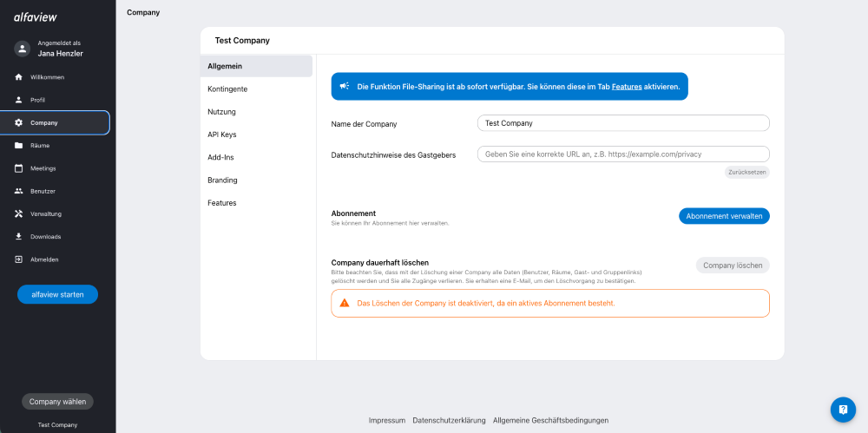Click the user avatar icon
Image resolution: width=868 pixels, height=433 pixels.
tap(22, 49)
